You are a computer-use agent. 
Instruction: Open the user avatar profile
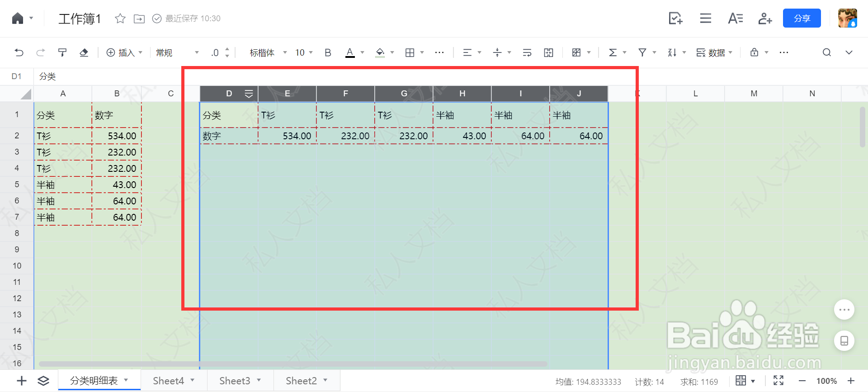pos(847,18)
